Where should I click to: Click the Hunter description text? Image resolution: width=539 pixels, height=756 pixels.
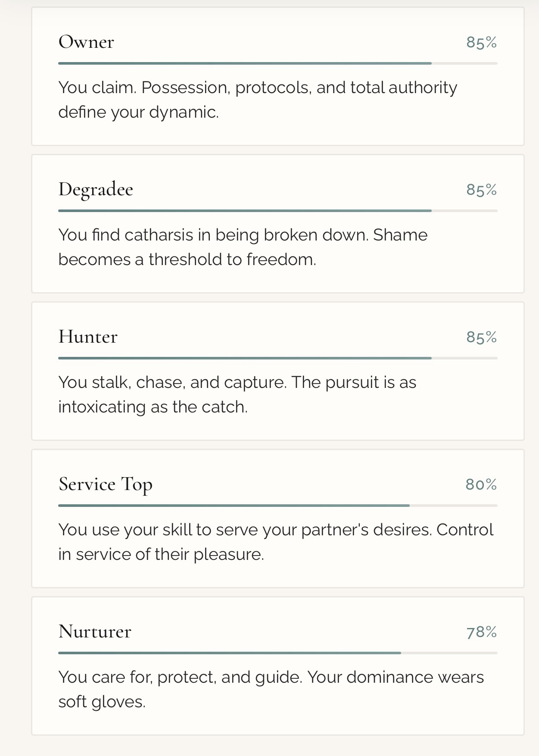(237, 394)
